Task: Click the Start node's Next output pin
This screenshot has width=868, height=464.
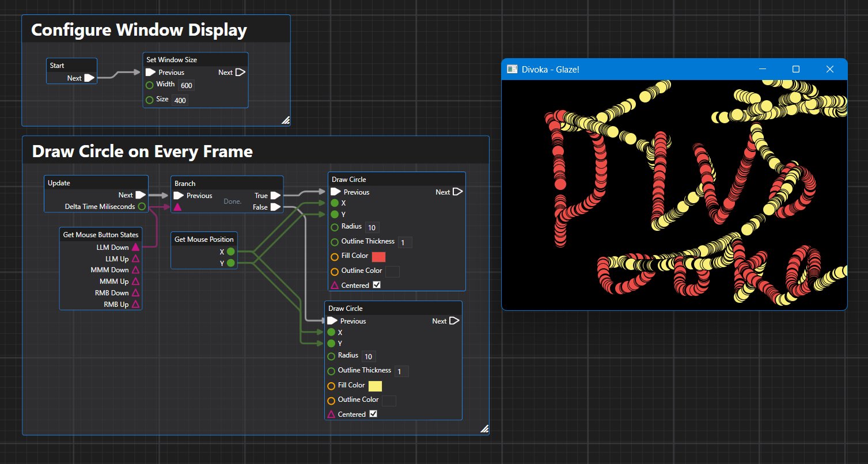Action: [89, 78]
